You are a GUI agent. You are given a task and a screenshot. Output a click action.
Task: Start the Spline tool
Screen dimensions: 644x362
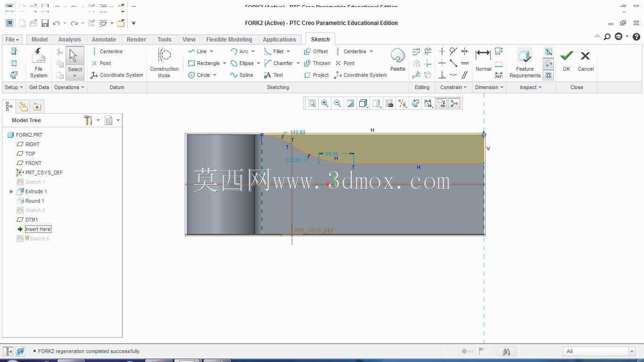click(x=242, y=75)
